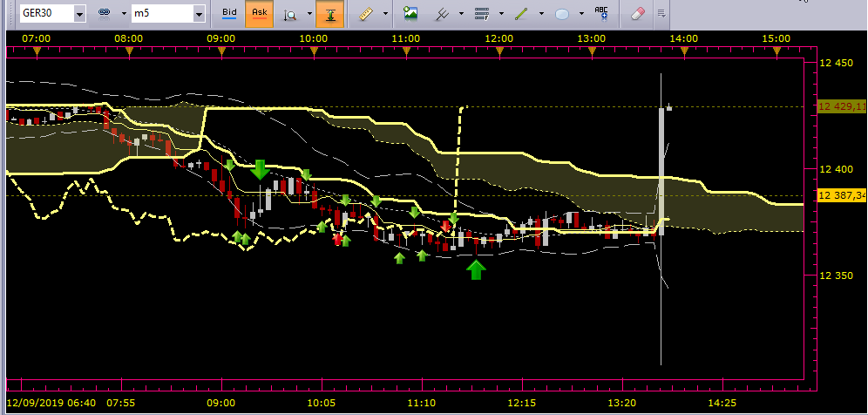Image resolution: width=868 pixels, height=415 pixels.
Task: Expand the chain link options arrow
Action: point(124,15)
